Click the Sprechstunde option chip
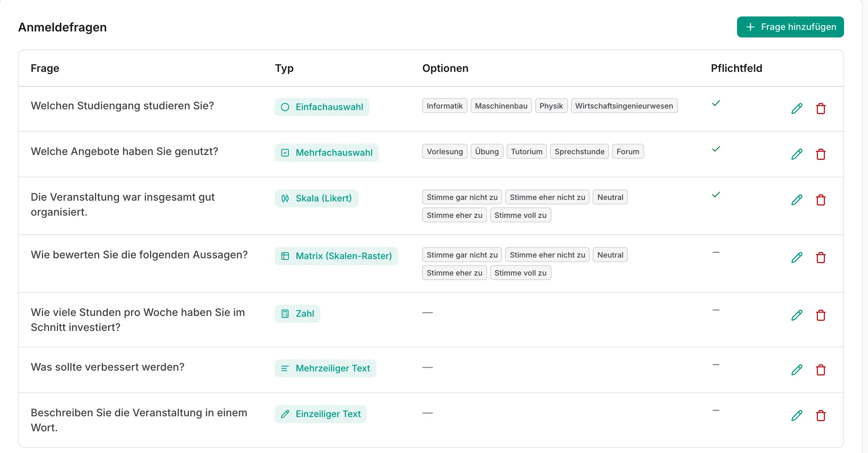The height and width of the screenshot is (453, 868). [x=579, y=152]
